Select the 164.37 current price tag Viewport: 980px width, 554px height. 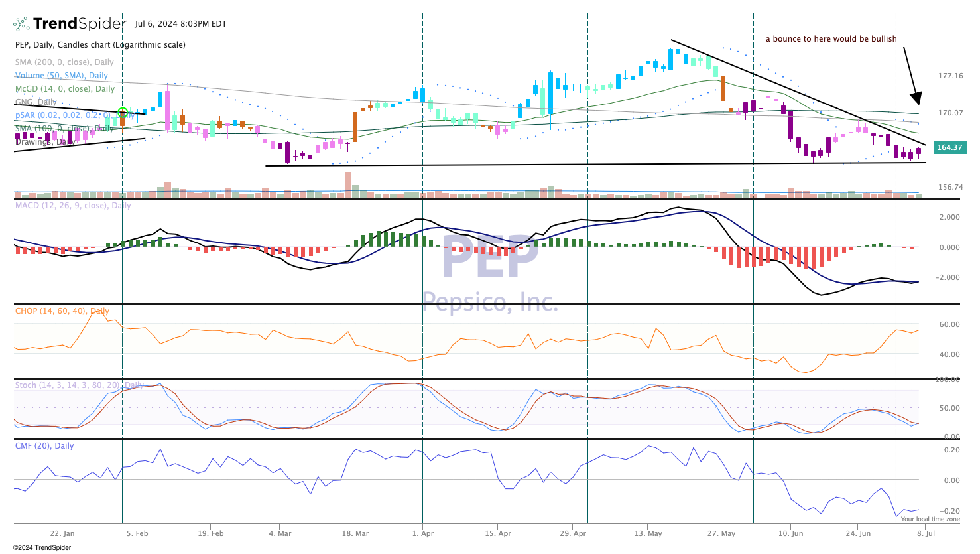pyautogui.click(x=949, y=147)
